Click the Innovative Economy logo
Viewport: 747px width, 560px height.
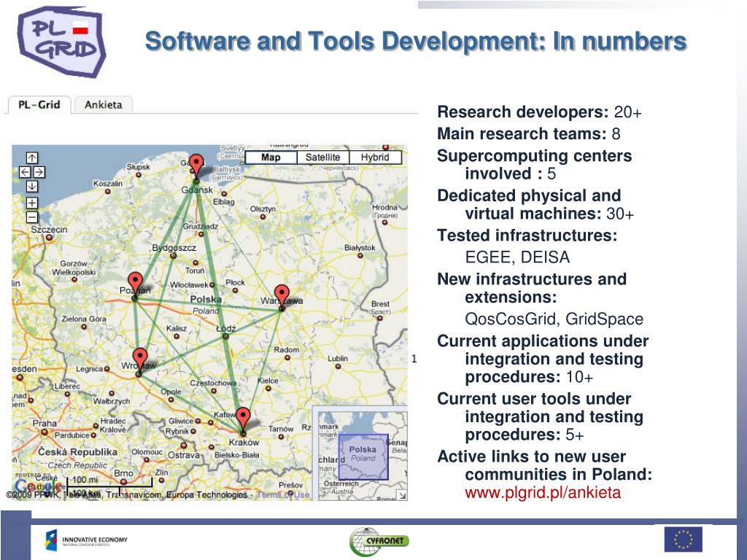(87, 540)
